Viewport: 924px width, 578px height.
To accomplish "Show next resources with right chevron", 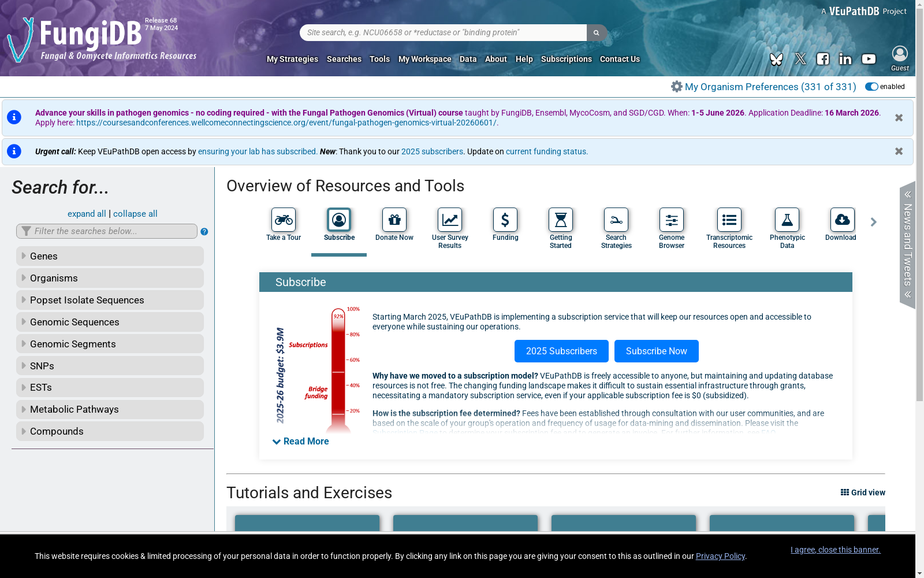I will tap(874, 222).
